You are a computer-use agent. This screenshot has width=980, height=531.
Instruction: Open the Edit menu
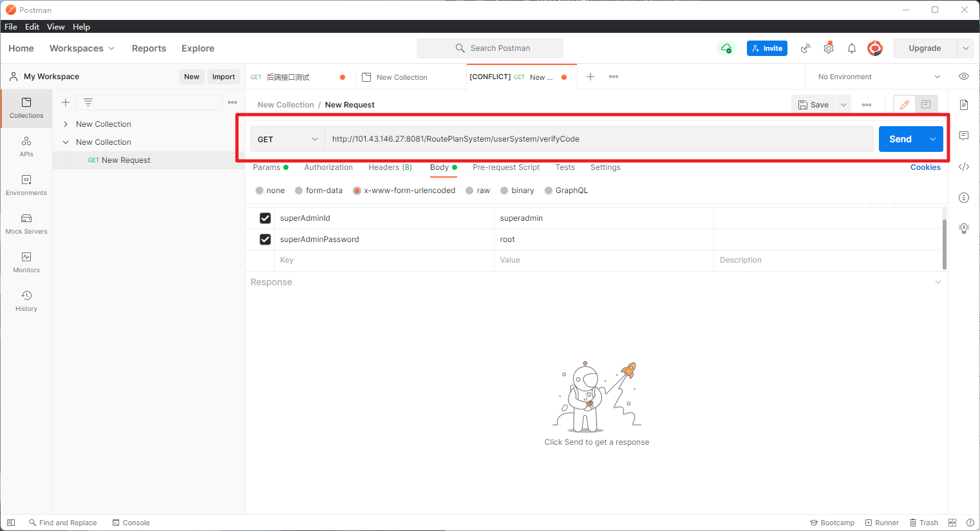point(32,27)
